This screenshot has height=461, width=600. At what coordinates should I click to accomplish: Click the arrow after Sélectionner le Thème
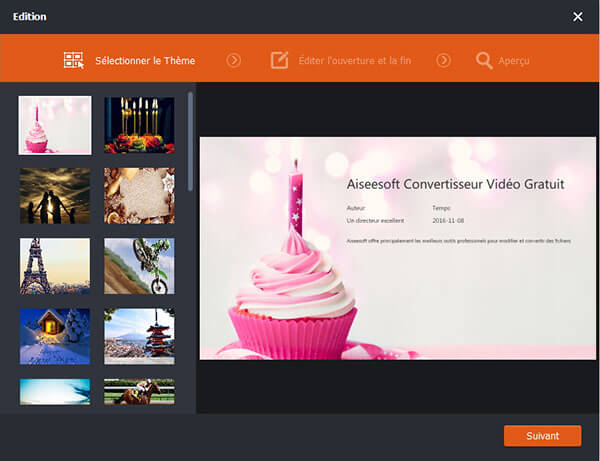point(234,61)
